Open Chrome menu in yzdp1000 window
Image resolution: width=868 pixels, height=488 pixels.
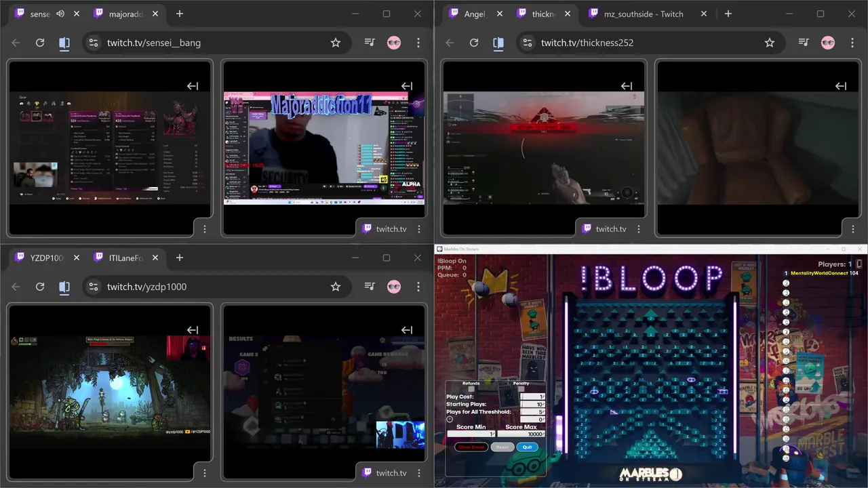pos(418,287)
